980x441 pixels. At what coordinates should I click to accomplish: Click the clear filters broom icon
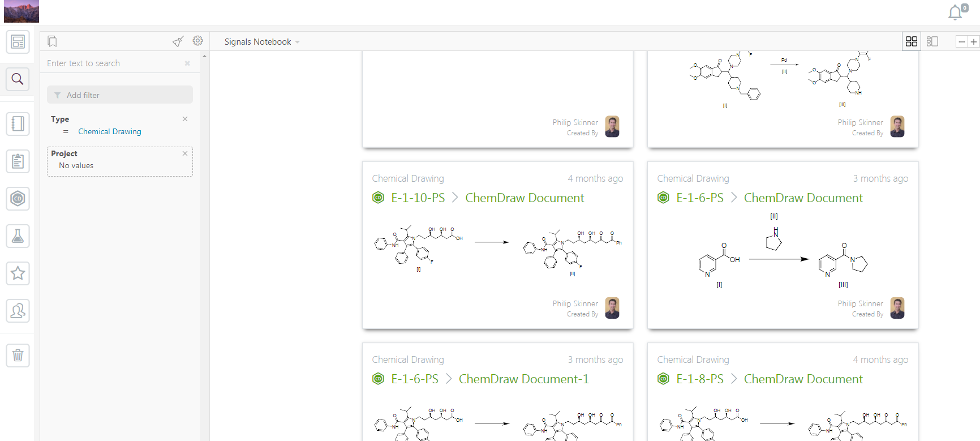[x=178, y=41]
